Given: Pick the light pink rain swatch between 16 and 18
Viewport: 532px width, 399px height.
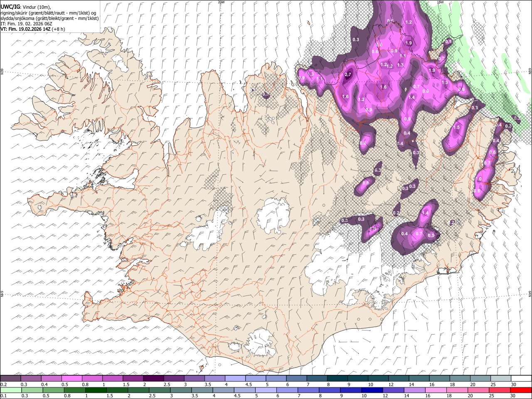Looking at the screenshot, I should tap(437, 390).
